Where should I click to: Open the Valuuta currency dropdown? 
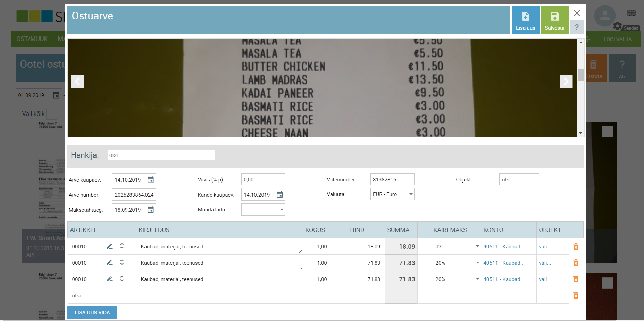coord(411,194)
